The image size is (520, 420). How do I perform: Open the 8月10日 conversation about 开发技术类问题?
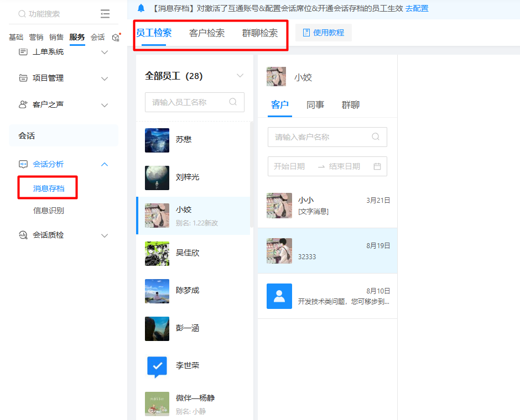click(327, 296)
